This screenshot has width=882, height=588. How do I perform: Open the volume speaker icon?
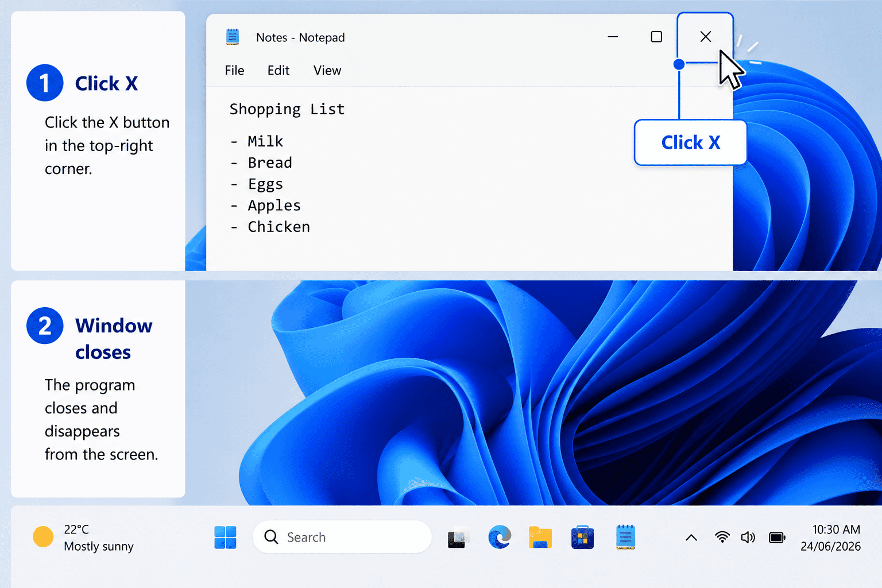tap(748, 537)
